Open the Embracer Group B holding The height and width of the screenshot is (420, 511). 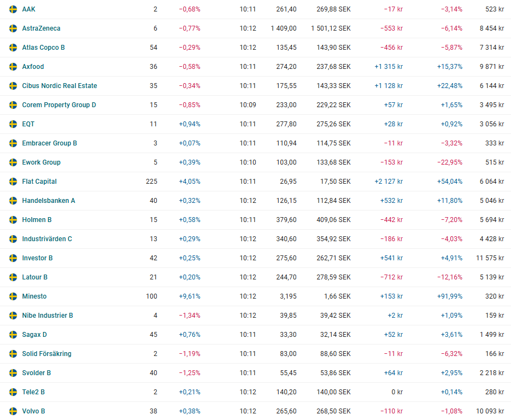click(x=49, y=143)
